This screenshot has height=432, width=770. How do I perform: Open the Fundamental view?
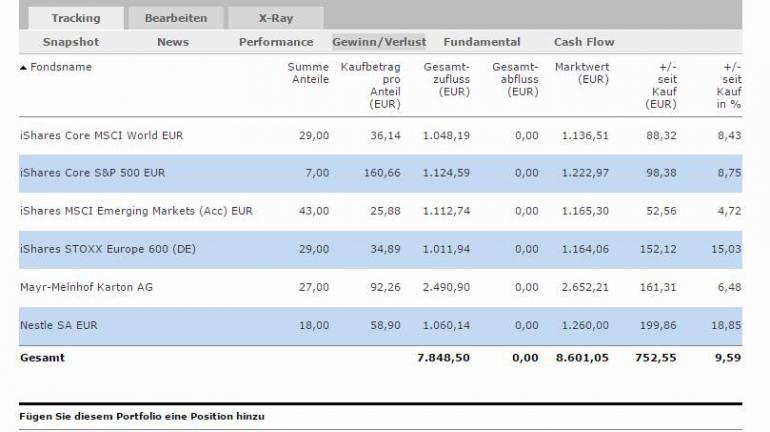[x=482, y=42]
